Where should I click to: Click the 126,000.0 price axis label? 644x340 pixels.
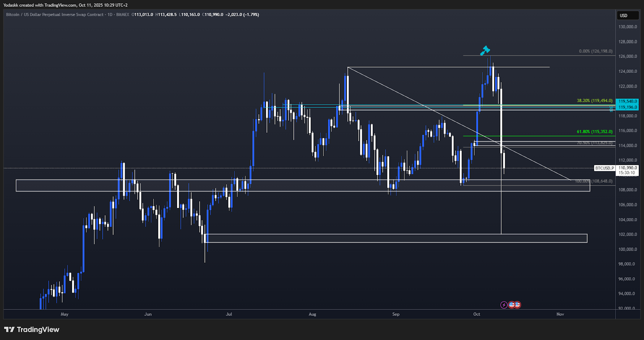click(627, 57)
